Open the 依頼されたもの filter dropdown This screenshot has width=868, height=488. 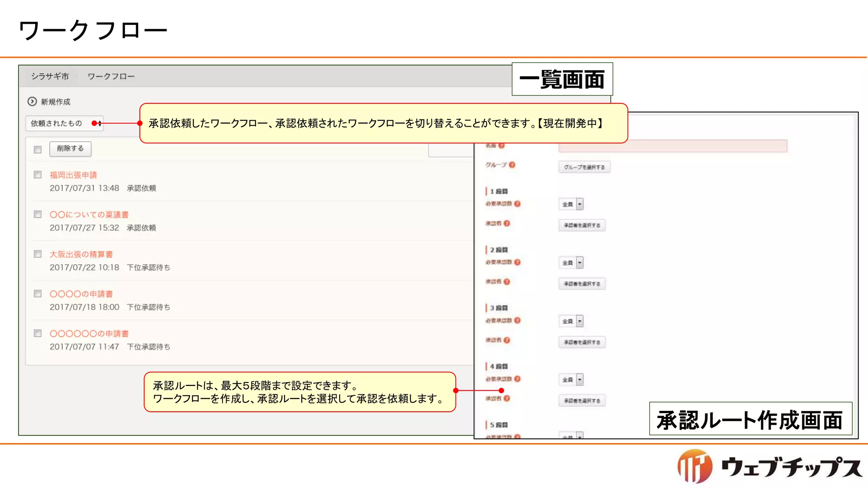coord(64,123)
